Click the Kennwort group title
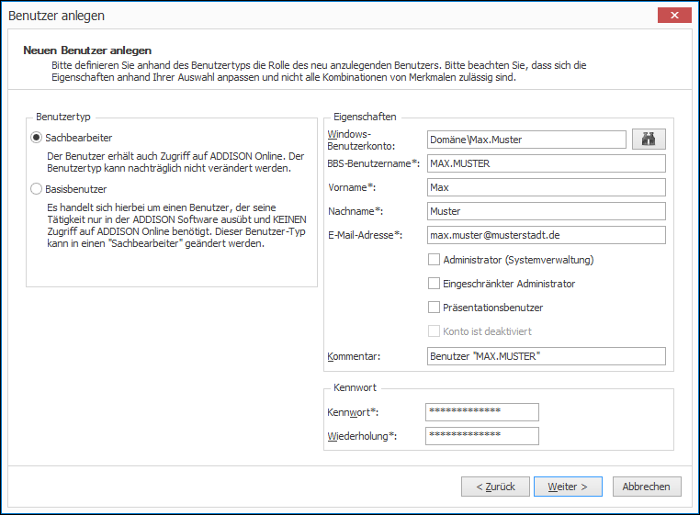 [355, 387]
